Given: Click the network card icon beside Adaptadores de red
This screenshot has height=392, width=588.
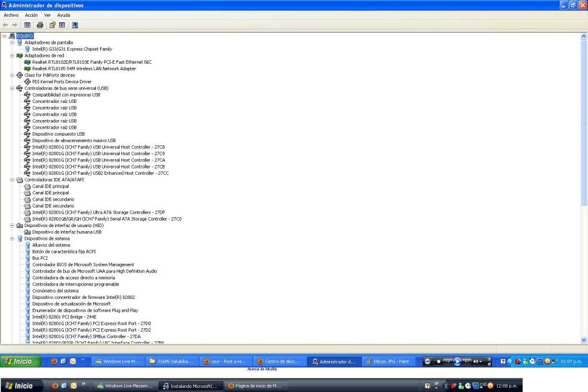Looking at the screenshot, I should pyautogui.click(x=20, y=56).
